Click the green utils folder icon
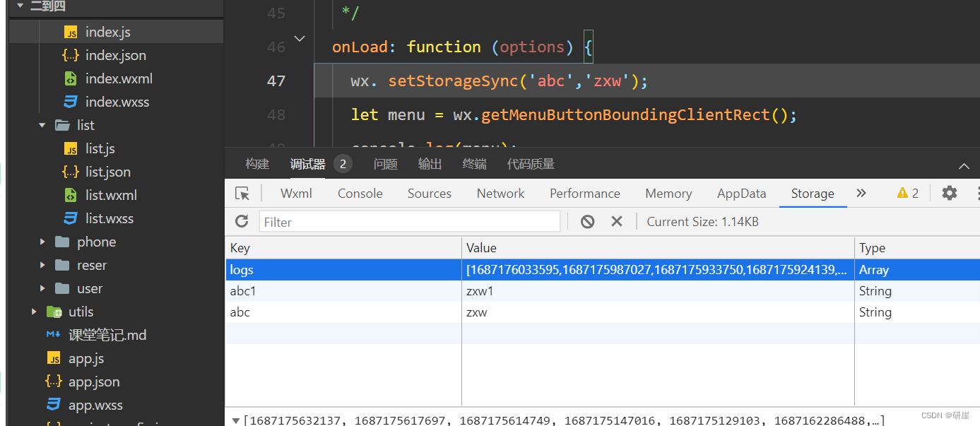 click(x=54, y=312)
